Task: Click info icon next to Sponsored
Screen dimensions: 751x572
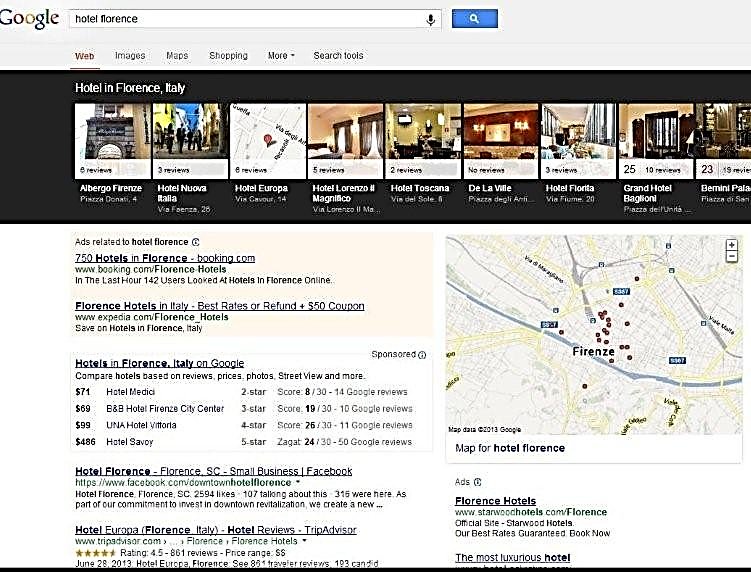Action: pyautogui.click(x=422, y=355)
